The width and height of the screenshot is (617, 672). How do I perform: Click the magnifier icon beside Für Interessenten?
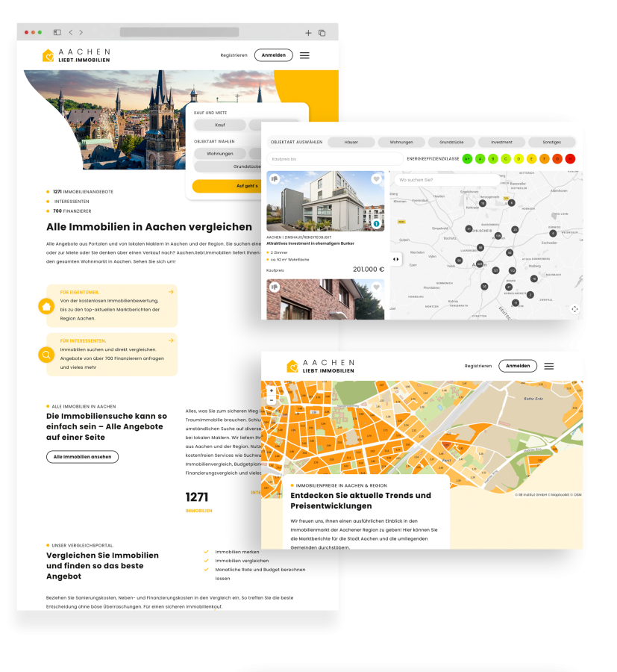(46, 355)
